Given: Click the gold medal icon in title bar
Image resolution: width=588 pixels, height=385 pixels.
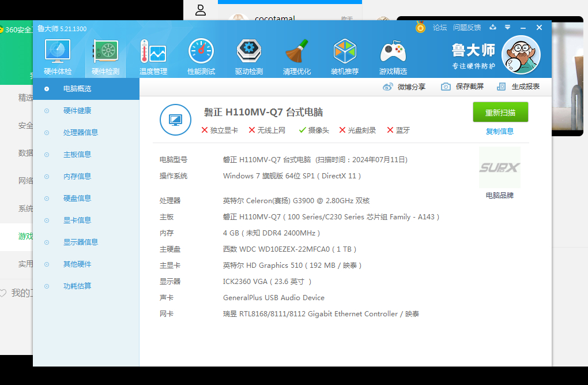Looking at the screenshot, I should [420, 27].
